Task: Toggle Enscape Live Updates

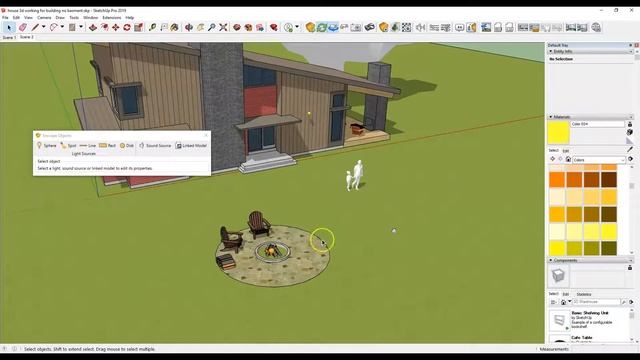Action: point(322,27)
